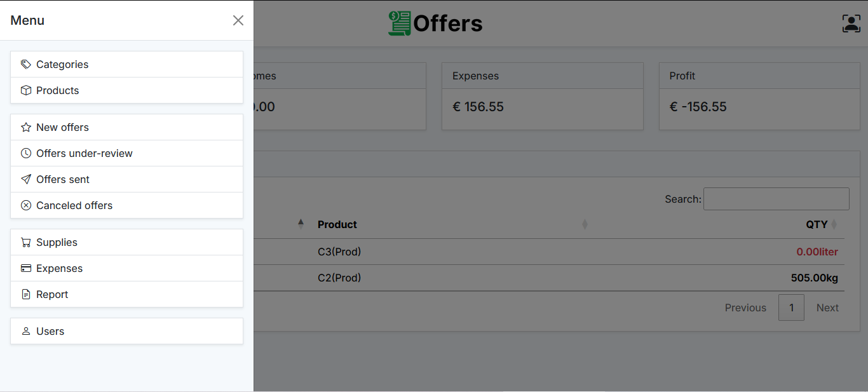Toggle sorting on the QTY column
This screenshot has height=392, width=868.
(833, 224)
